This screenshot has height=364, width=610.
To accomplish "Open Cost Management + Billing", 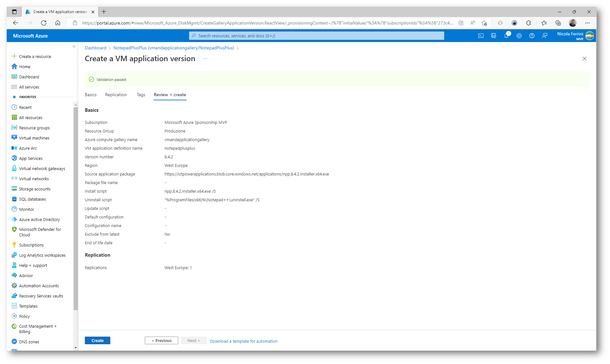I will coord(38,329).
